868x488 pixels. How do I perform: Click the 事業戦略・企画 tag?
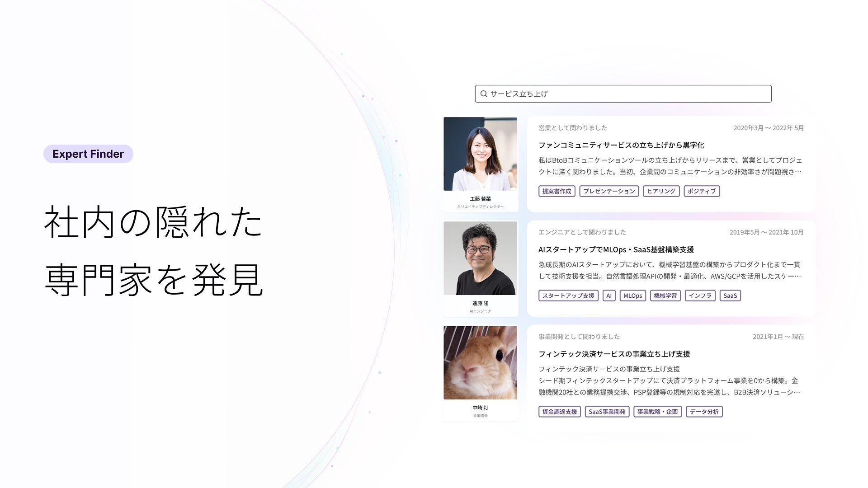[x=658, y=412]
